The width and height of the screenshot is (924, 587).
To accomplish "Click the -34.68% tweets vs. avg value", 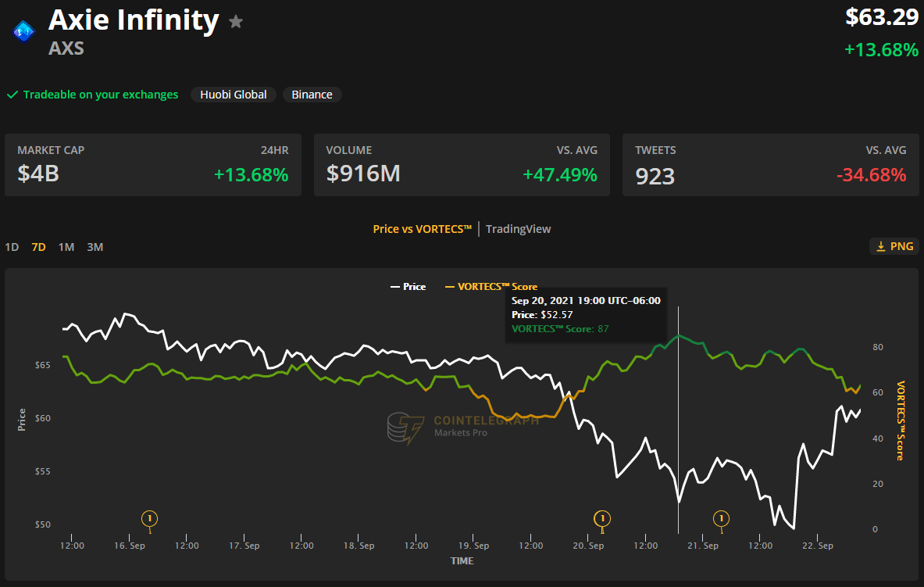I will point(871,175).
